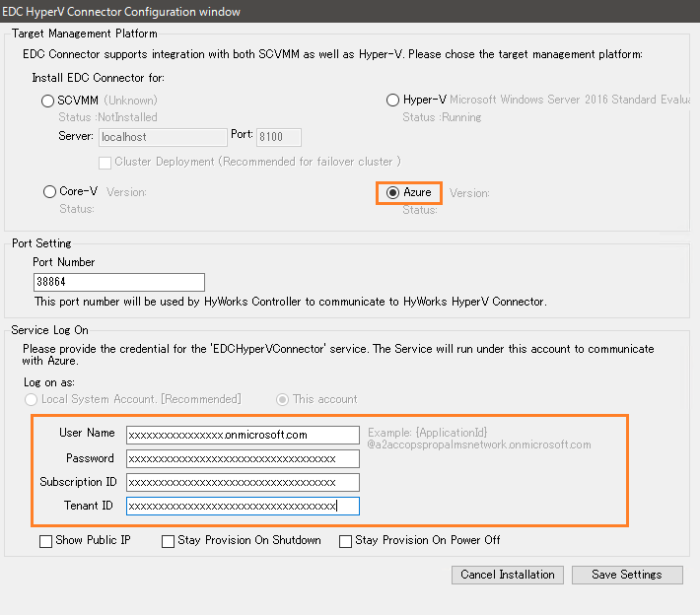The image size is (700, 615).
Task: Click into the Password field
Action: [242, 458]
